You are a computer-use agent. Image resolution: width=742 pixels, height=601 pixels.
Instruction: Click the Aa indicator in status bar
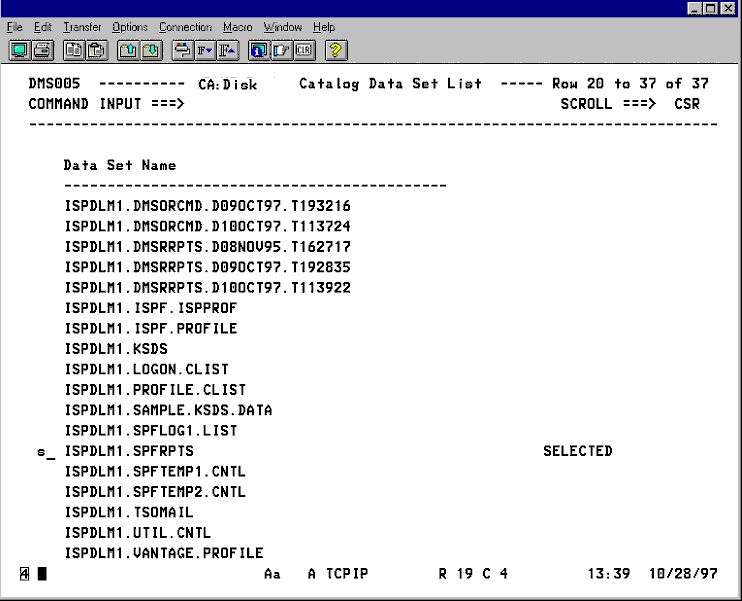272,574
